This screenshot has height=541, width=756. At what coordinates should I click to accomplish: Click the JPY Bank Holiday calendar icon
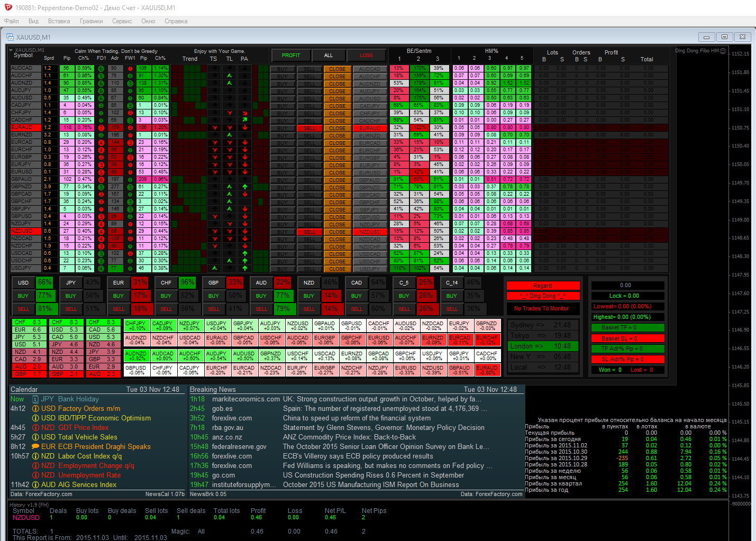coord(35,399)
